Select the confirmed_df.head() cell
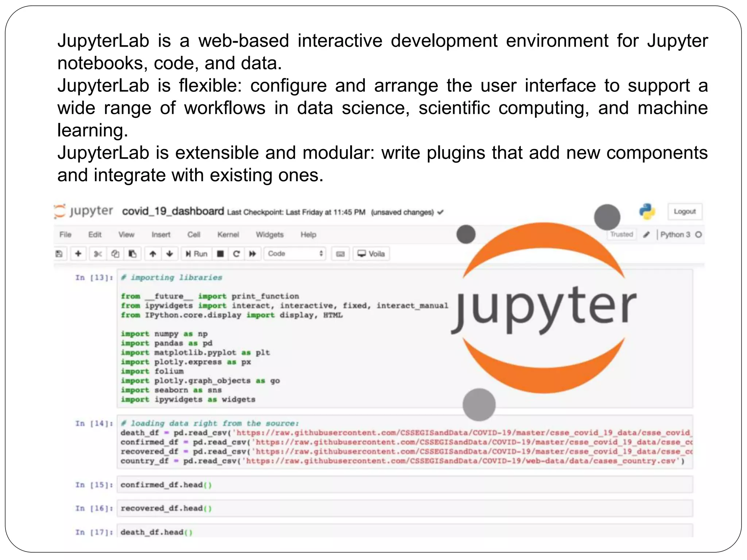Viewport: 747px width, 560px height. [x=405, y=485]
